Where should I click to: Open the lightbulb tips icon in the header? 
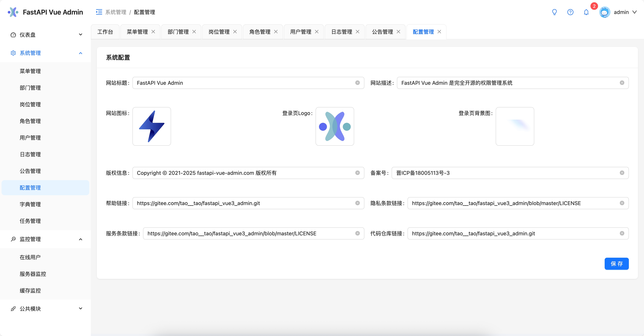[x=554, y=12]
